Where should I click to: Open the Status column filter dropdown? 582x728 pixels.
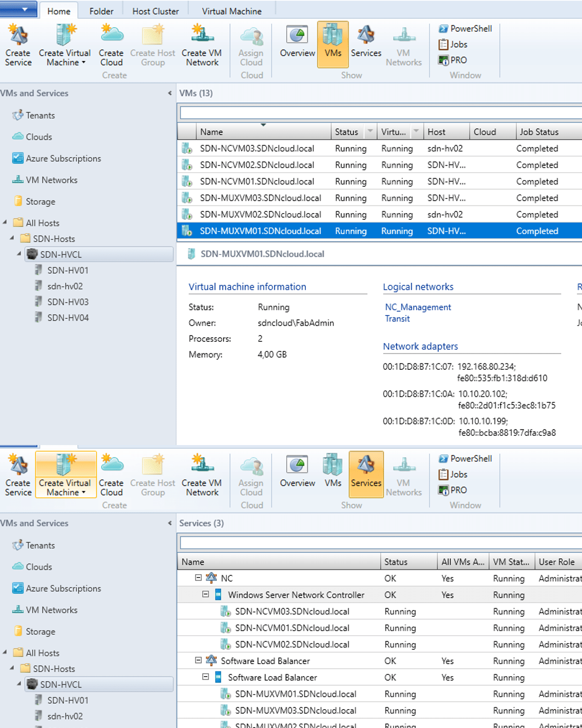coord(370,131)
